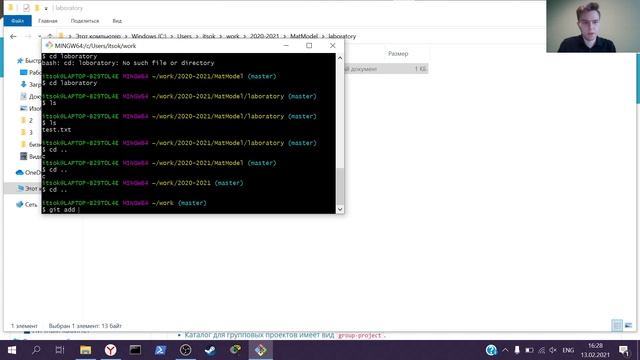Expand the chevron after Users in breadcrumb
Viewport: 640px width, 360px height.
tap(197, 36)
